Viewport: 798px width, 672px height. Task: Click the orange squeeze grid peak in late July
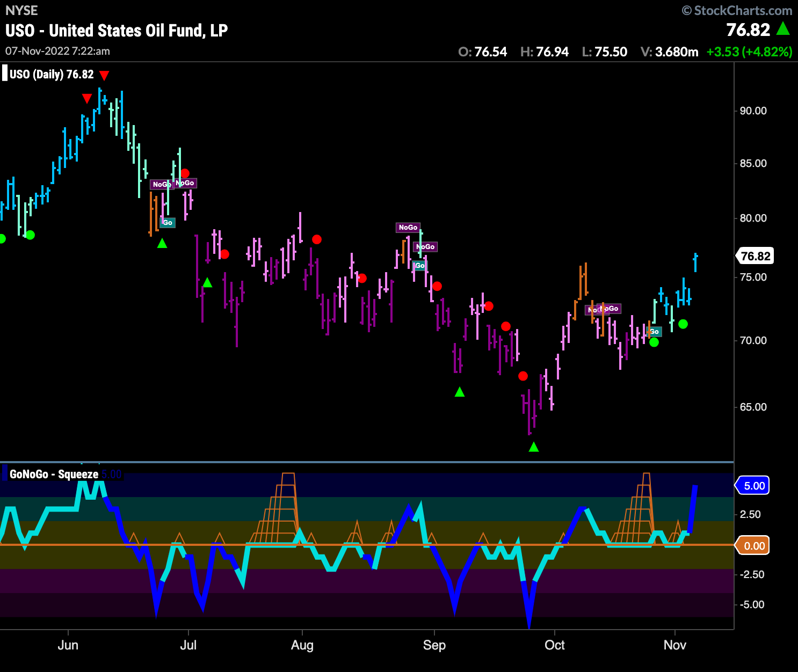coord(288,474)
